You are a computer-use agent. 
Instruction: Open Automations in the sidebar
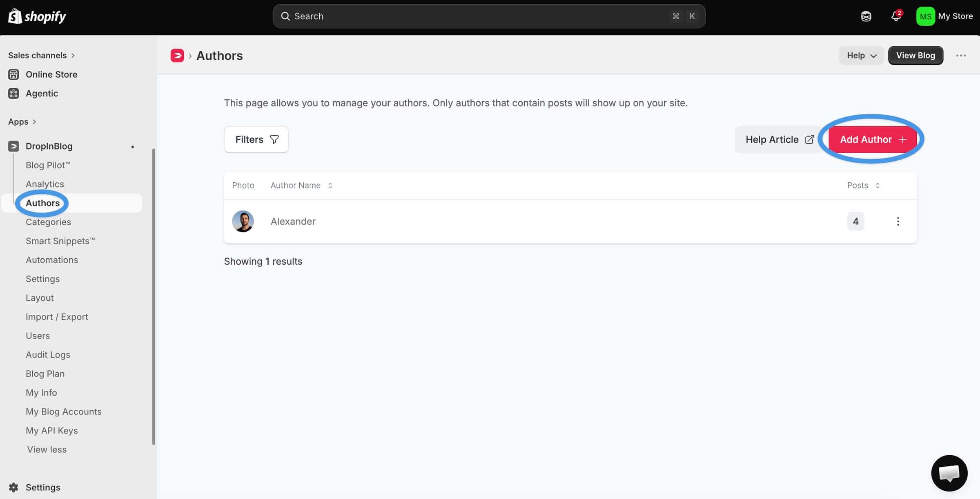52,260
